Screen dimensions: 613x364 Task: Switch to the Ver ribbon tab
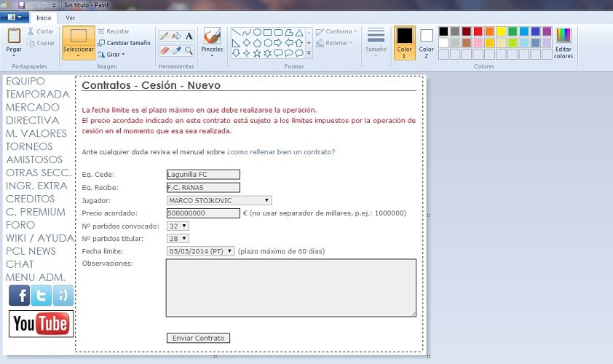pyautogui.click(x=71, y=17)
